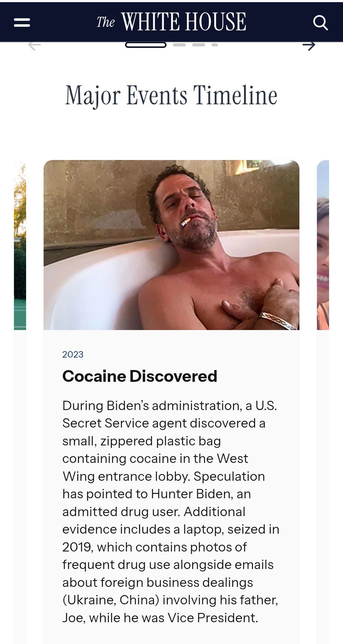Go to previous slide with left arrow
Screen dimensions: 343x644
tap(34, 45)
